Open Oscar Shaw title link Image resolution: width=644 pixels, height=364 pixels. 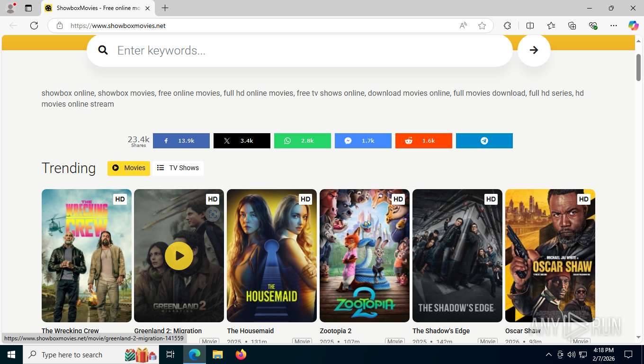[x=523, y=331]
